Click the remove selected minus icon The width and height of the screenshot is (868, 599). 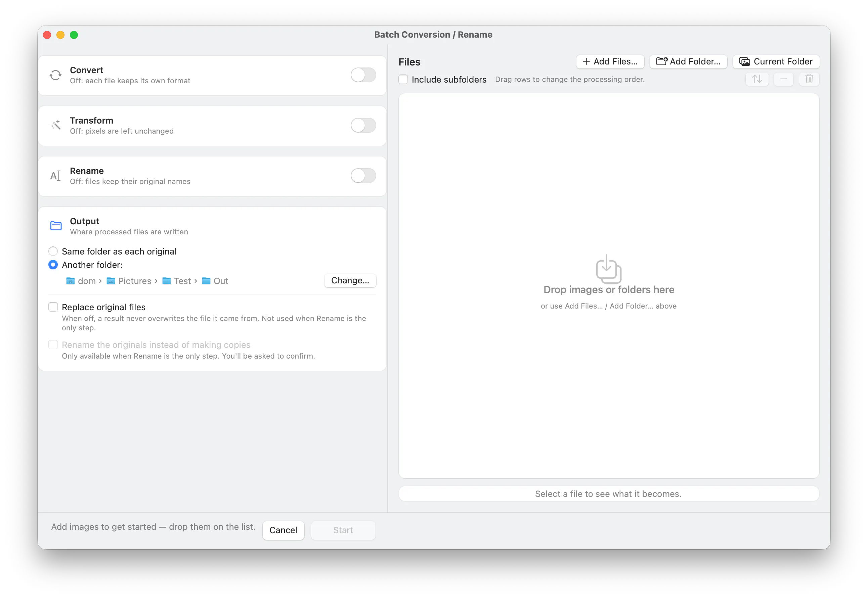pos(784,79)
